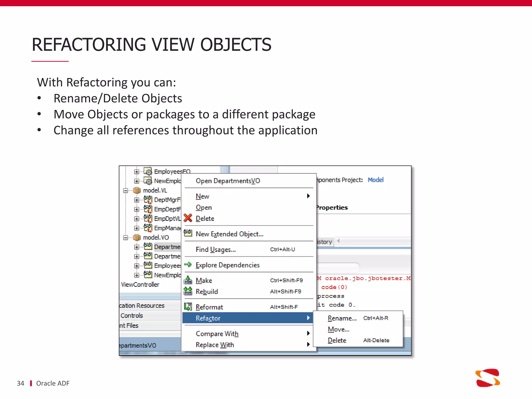
Task: Click the model.VL package icon
Action: point(137,190)
